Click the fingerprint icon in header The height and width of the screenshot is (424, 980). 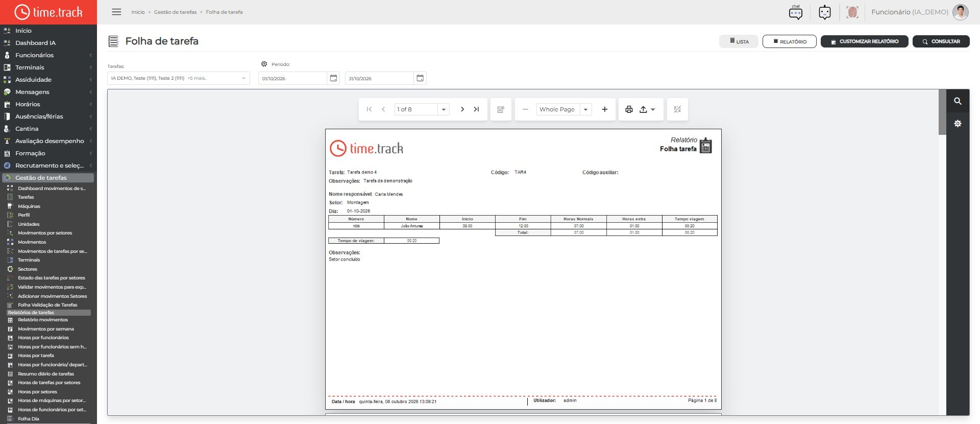tap(852, 12)
